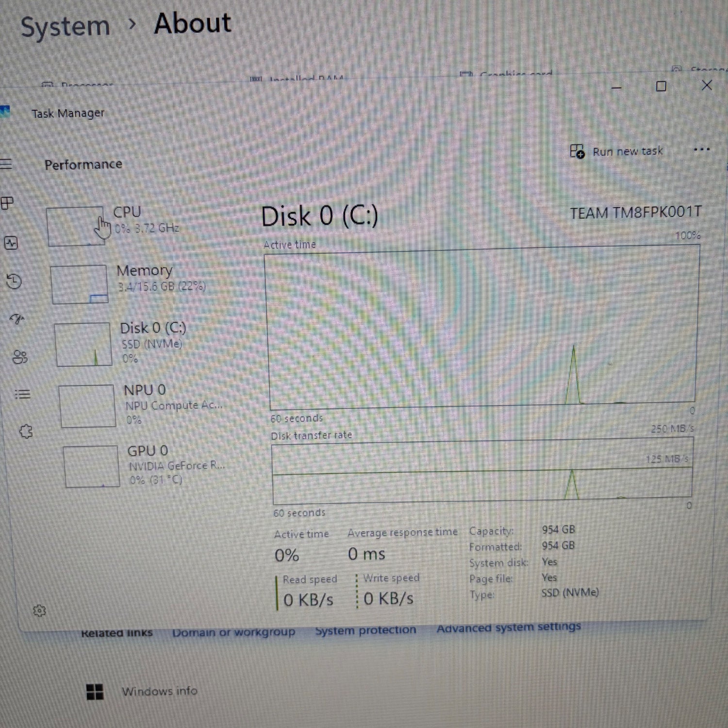Click the Write speed 0 KB/s value
The height and width of the screenshot is (728, 728).
tap(388, 599)
